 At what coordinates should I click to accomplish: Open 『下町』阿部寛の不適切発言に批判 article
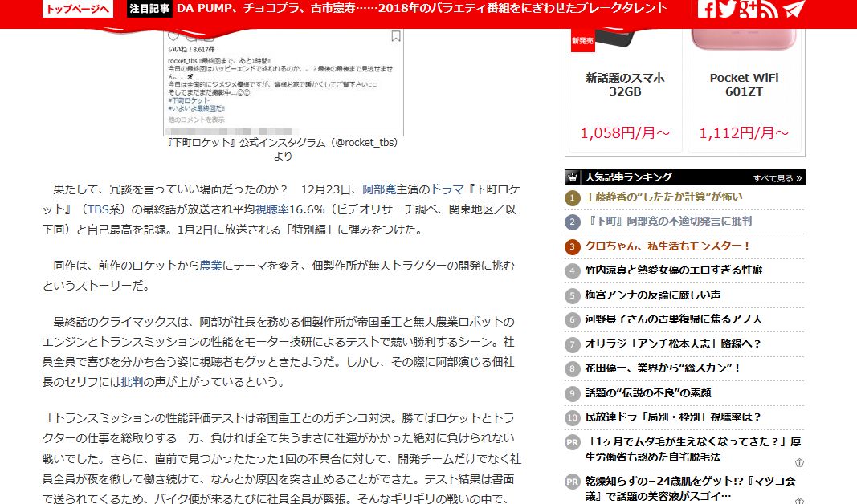tap(668, 222)
